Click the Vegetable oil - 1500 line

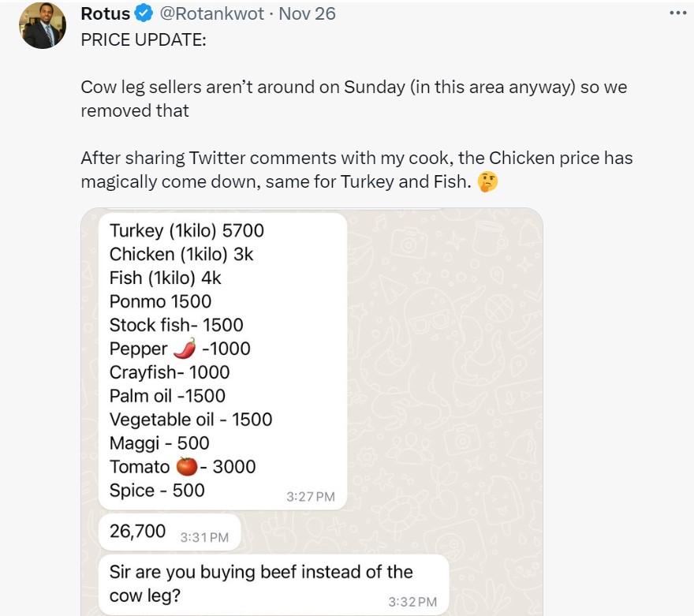click(191, 420)
